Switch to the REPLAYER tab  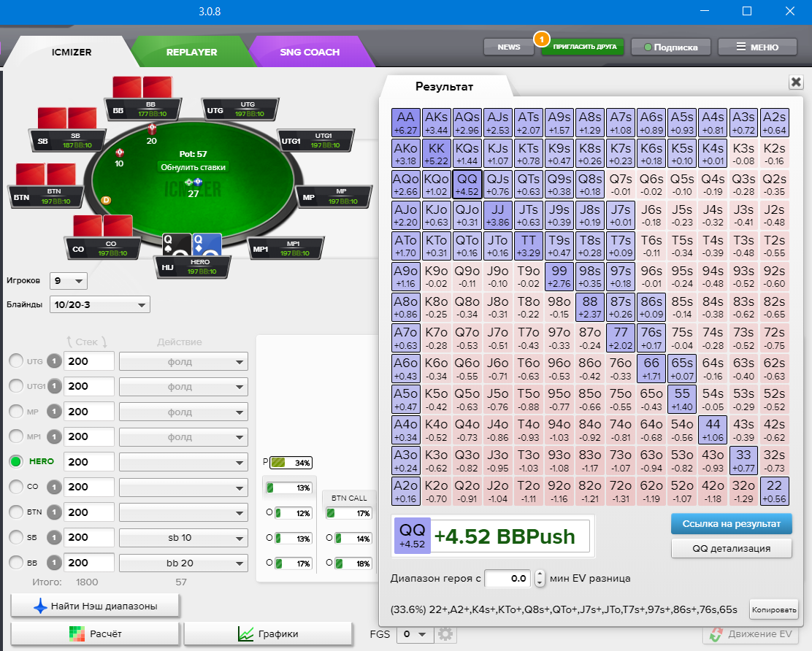(191, 52)
